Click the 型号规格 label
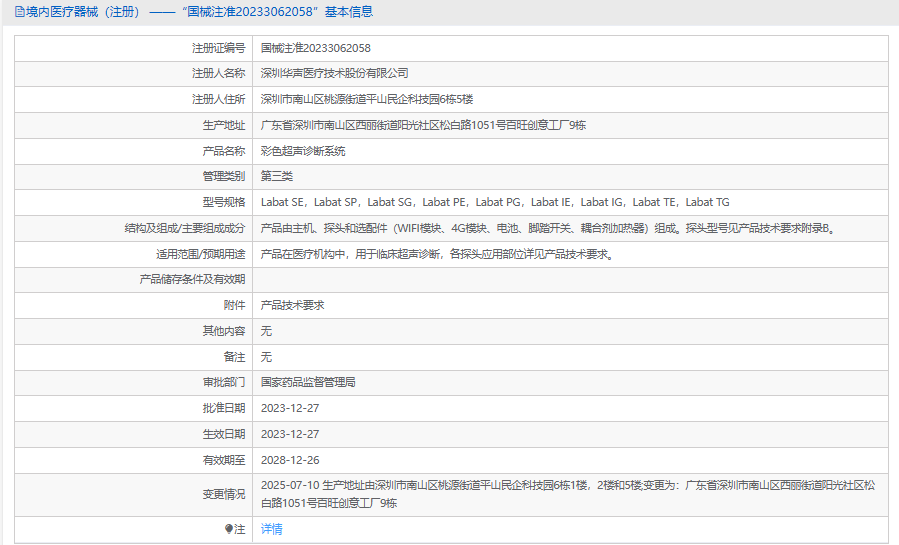The image size is (899, 545). [x=224, y=202]
